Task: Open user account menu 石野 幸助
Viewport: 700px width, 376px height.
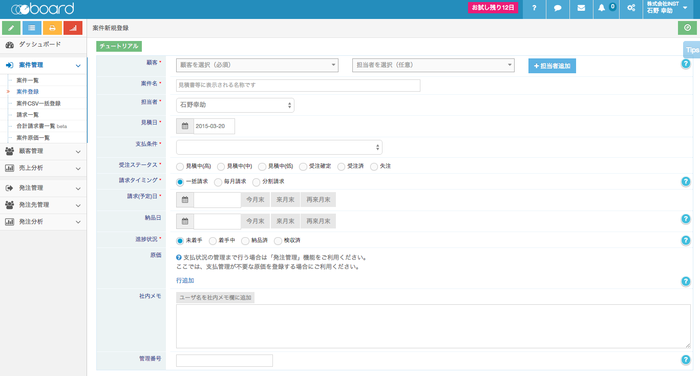Action: click(x=667, y=8)
